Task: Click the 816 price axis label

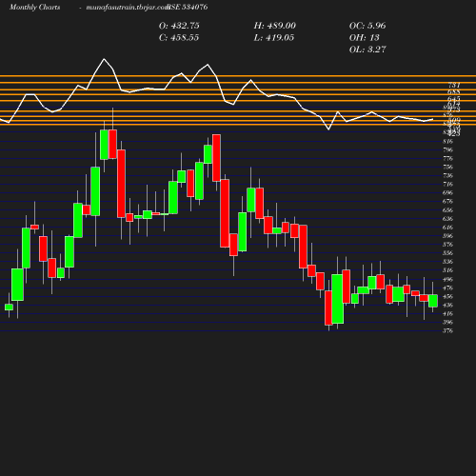Action: [447, 141]
